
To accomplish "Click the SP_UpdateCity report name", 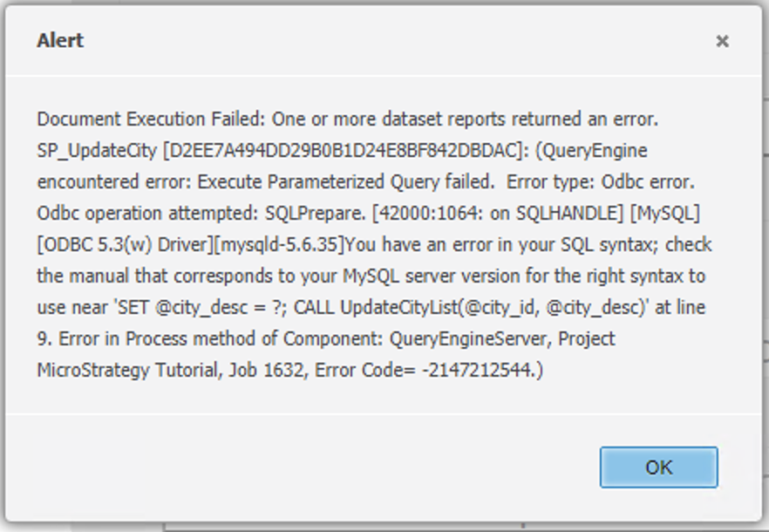I will point(97,151).
